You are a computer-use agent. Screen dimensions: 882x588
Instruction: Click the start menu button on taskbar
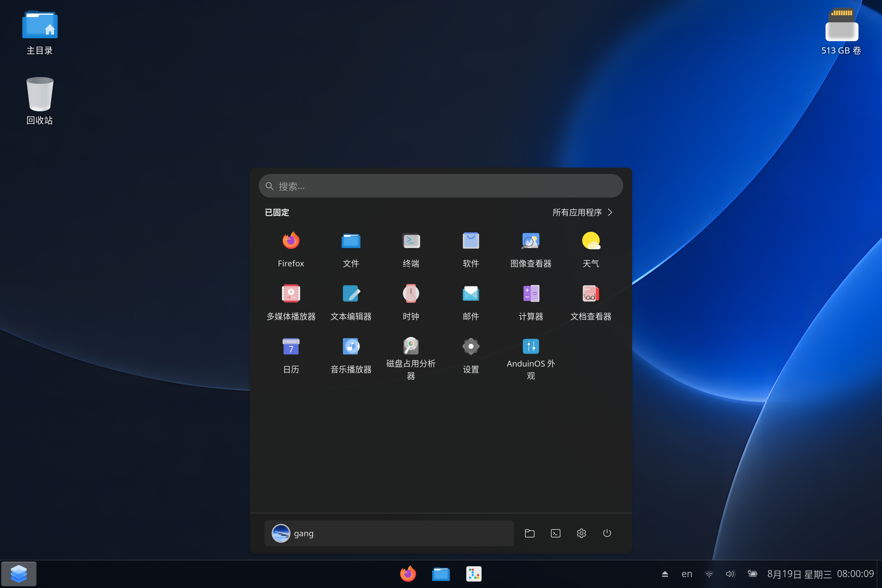(x=19, y=574)
